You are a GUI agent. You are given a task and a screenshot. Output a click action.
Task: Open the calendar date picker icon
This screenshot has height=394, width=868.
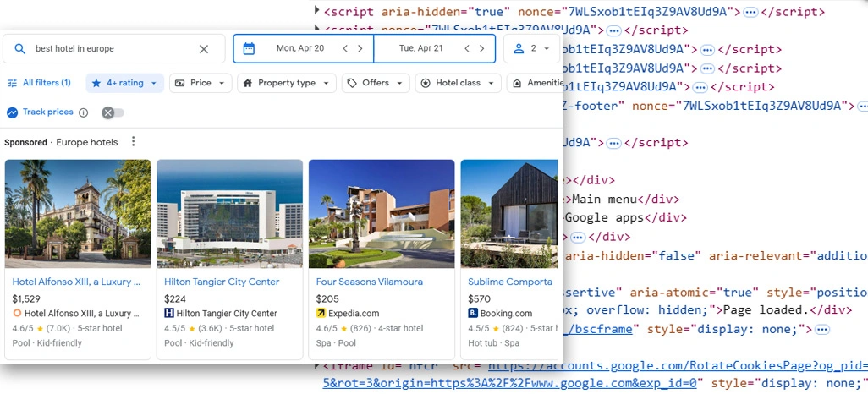point(249,49)
